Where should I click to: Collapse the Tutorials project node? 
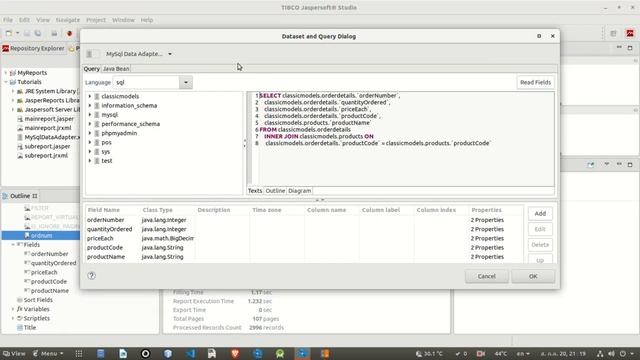(x=6, y=82)
